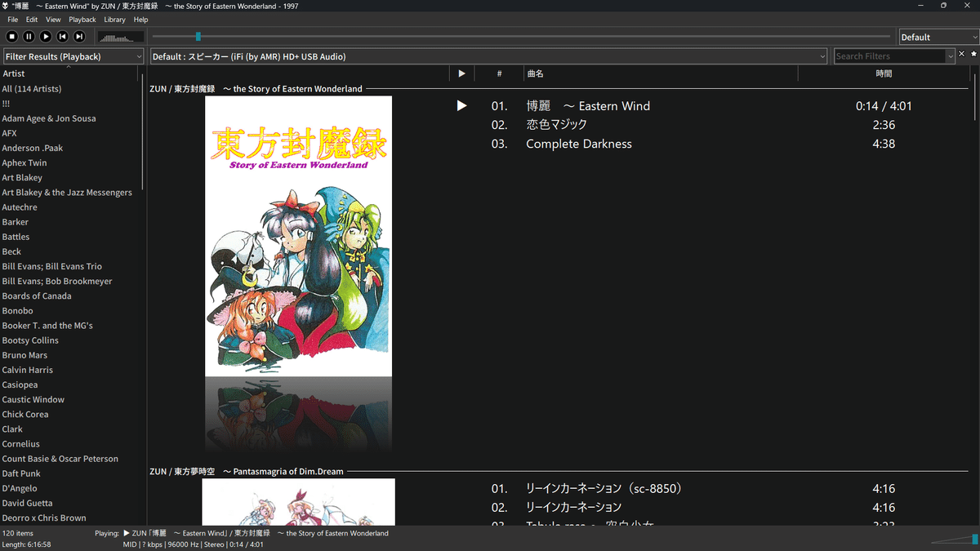Select Boards of Canada
Viewport: 980px width, 551px height.
37,295
